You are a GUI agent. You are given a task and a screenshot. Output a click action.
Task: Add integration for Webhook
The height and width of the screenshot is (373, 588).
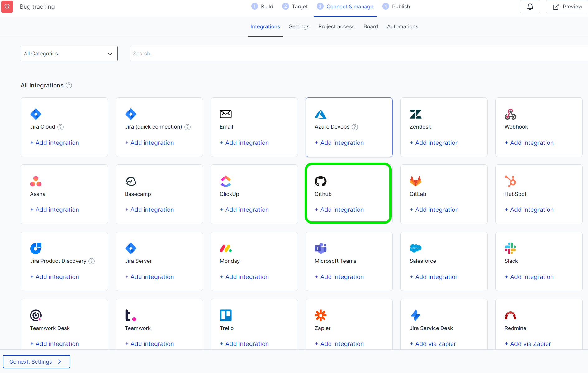point(529,143)
